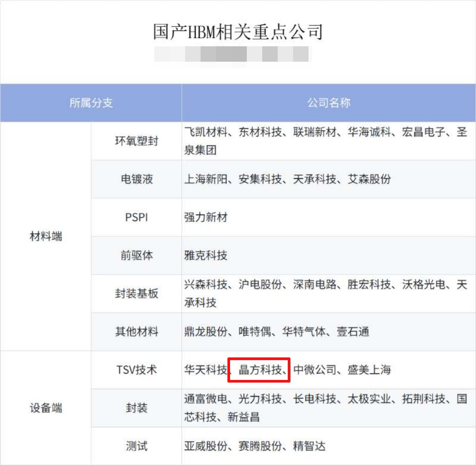The width and height of the screenshot is (476, 465).
Task: Click company name 兴森科技
Action: [206, 284]
